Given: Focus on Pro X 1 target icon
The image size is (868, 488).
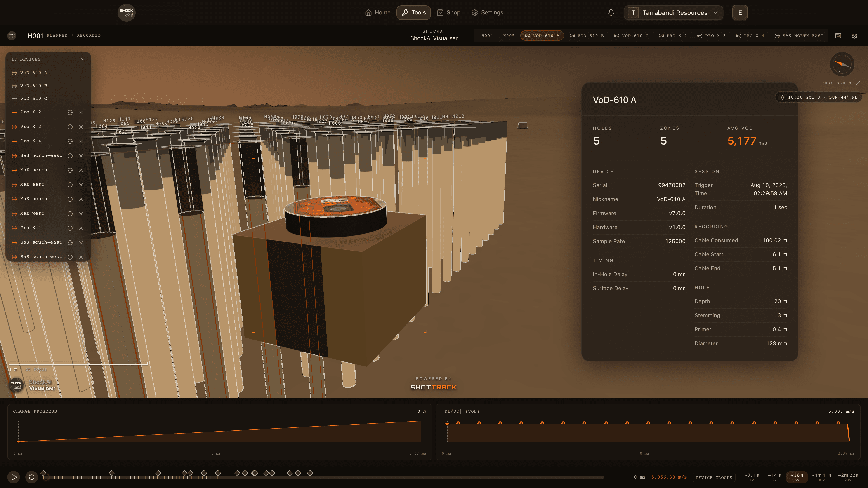Looking at the screenshot, I should (70, 228).
